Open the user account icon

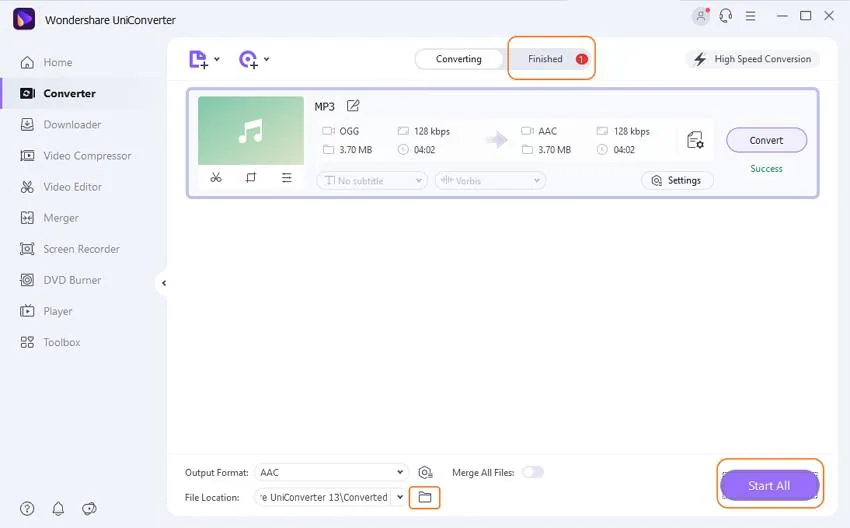701,16
